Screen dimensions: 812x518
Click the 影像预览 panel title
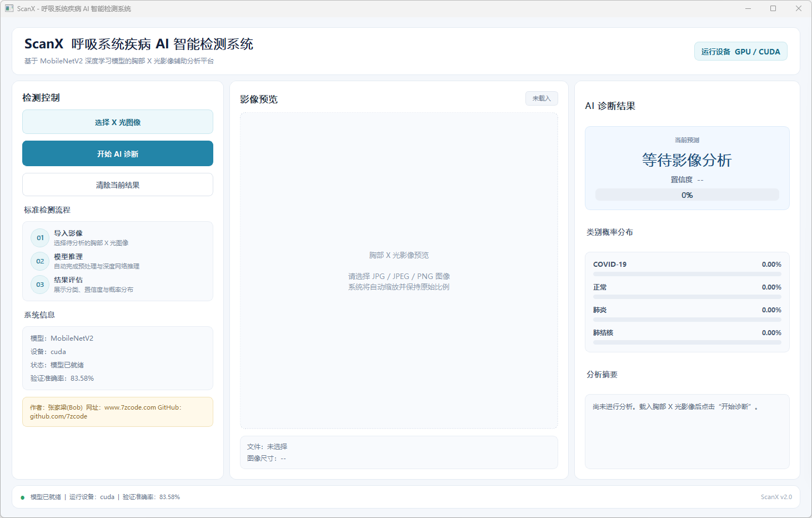tap(259, 99)
